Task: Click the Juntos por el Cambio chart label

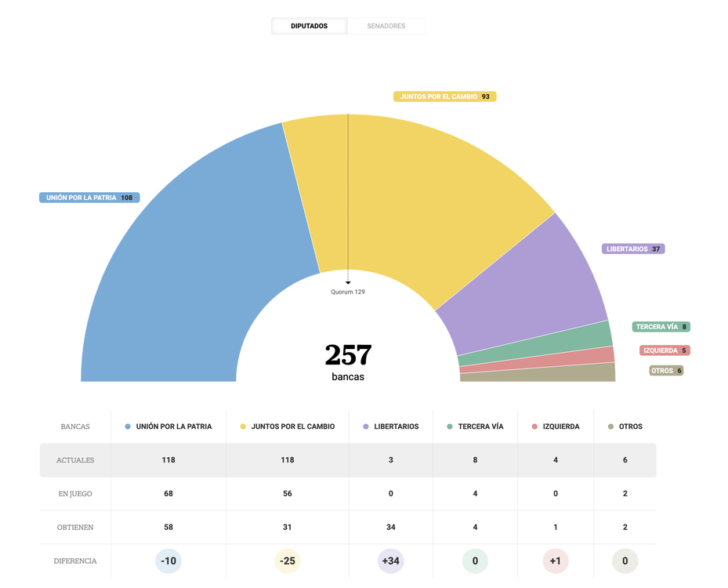Action: (x=444, y=97)
